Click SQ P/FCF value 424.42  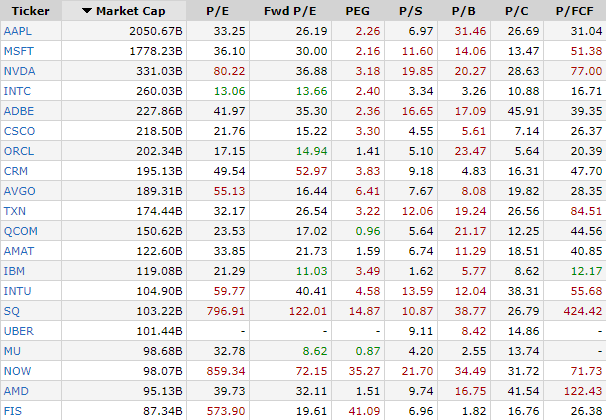click(583, 311)
